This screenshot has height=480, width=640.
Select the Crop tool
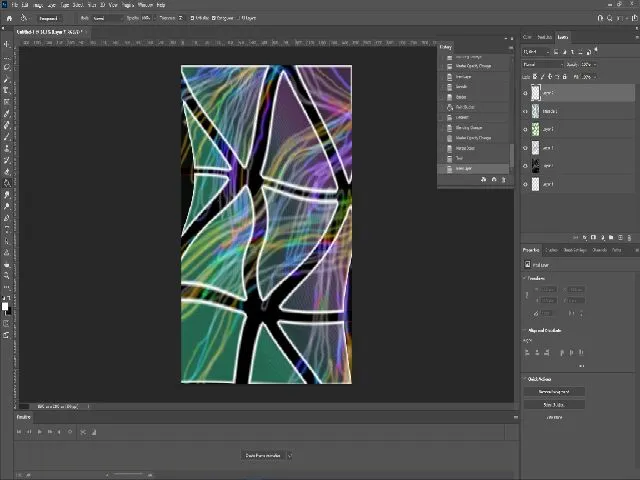(7, 90)
